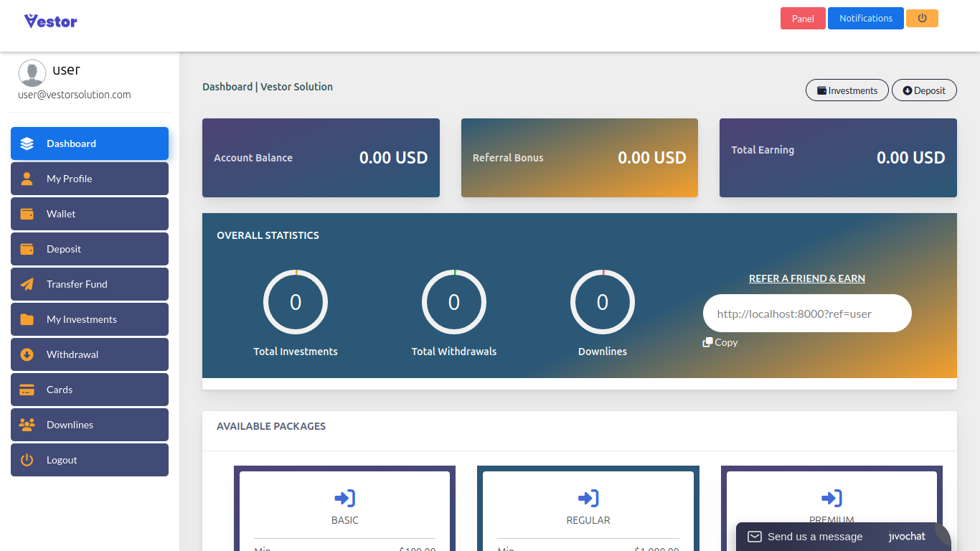Click the Vestor logo

(x=50, y=21)
